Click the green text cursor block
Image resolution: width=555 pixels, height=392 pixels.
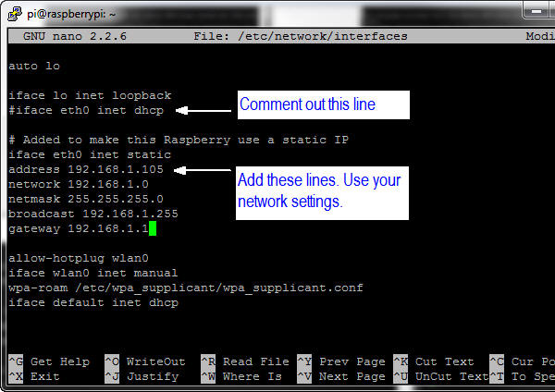(153, 228)
